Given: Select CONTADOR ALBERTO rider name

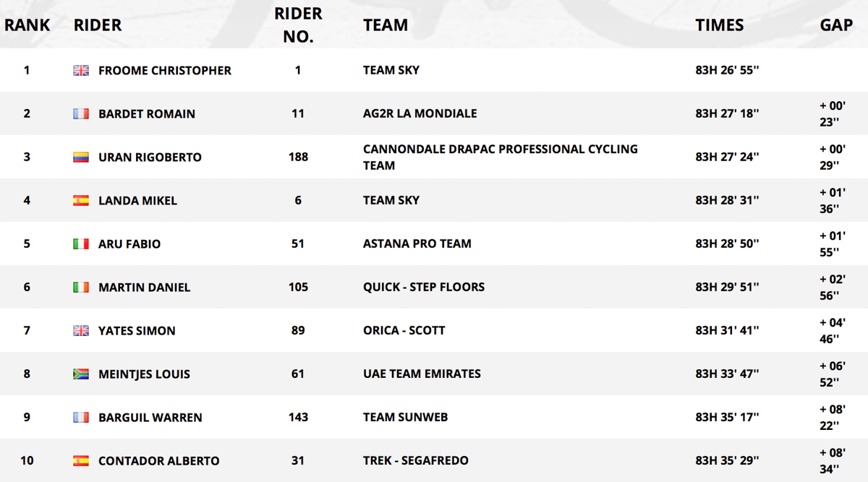Looking at the screenshot, I should tap(159, 460).
